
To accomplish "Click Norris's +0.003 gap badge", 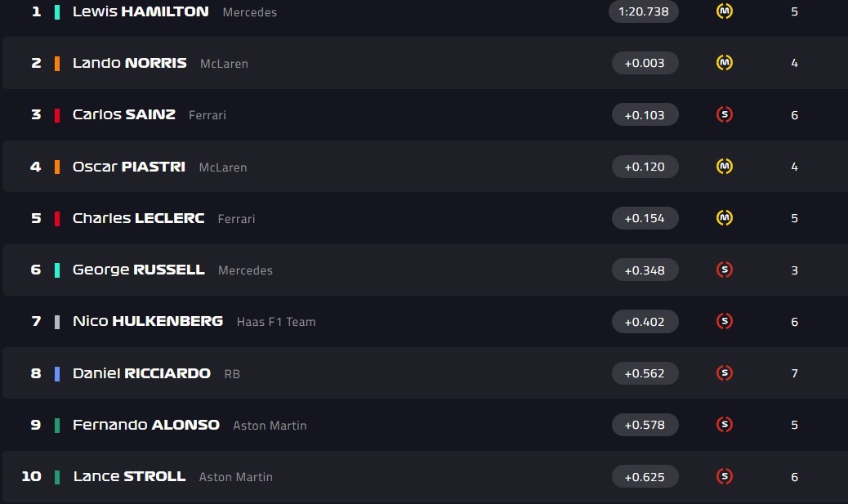I will coord(645,63).
